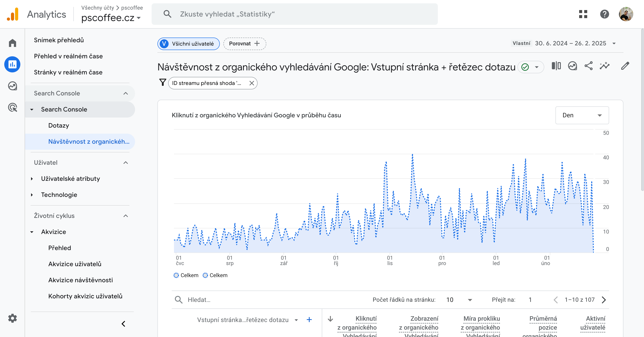Image resolution: width=644 pixels, height=337 pixels.
Task: Open Dotazy report in sidebar
Action: pos(59,125)
